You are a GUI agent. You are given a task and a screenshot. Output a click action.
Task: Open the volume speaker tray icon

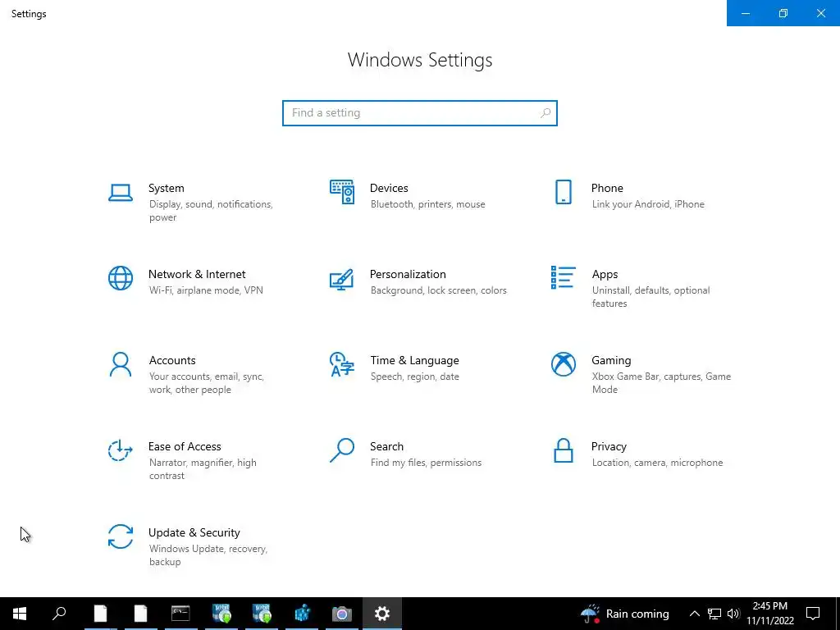(x=733, y=614)
